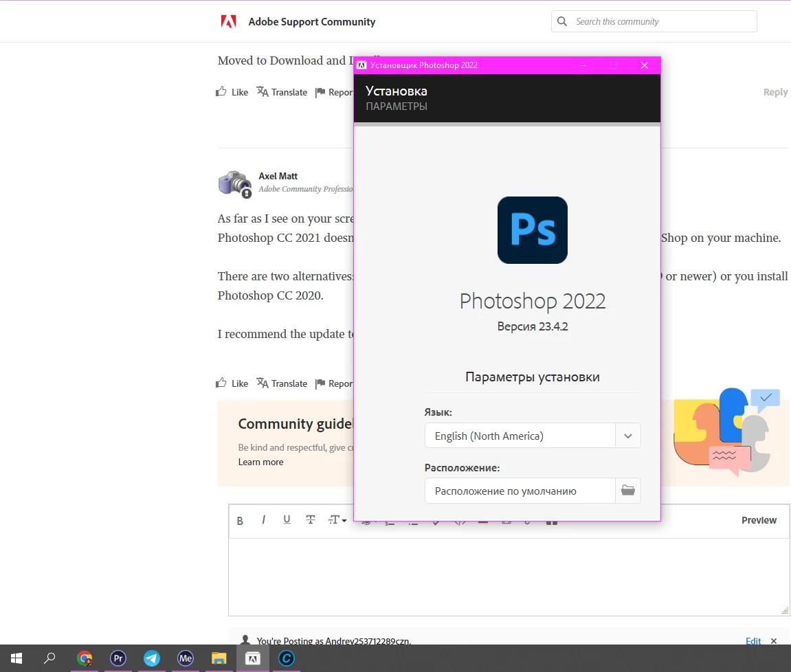This screenshot has height=672, width=791.
Task: Click the Adobe logo in the community header
Action: tap(229, 22)
